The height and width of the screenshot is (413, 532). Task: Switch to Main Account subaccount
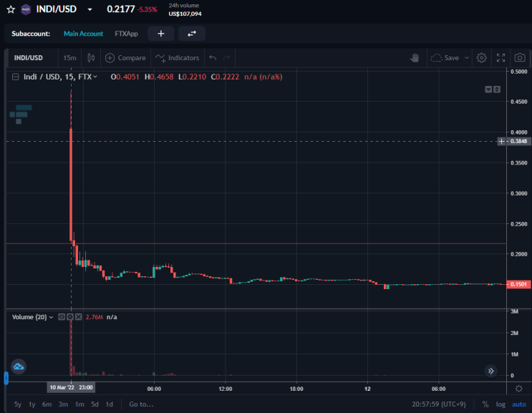point(83,34)
